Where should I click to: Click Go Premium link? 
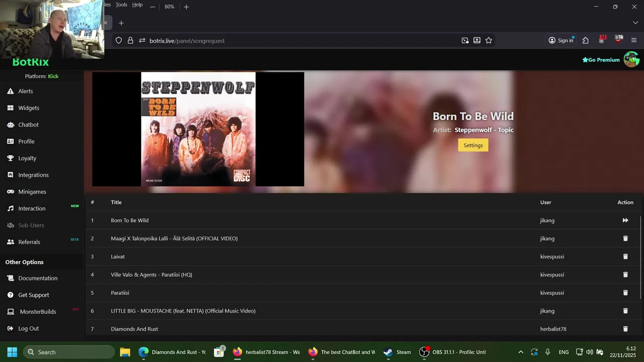pos(601,60)
